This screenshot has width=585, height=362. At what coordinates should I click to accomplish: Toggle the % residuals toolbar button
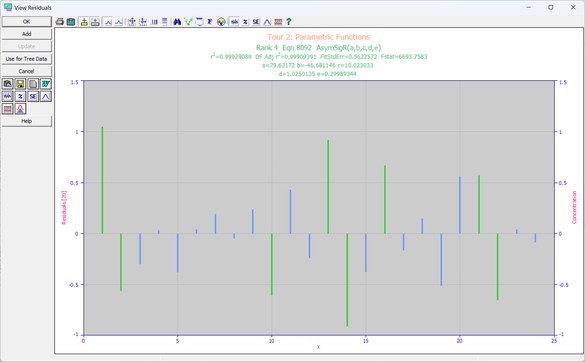coord(245,22)
